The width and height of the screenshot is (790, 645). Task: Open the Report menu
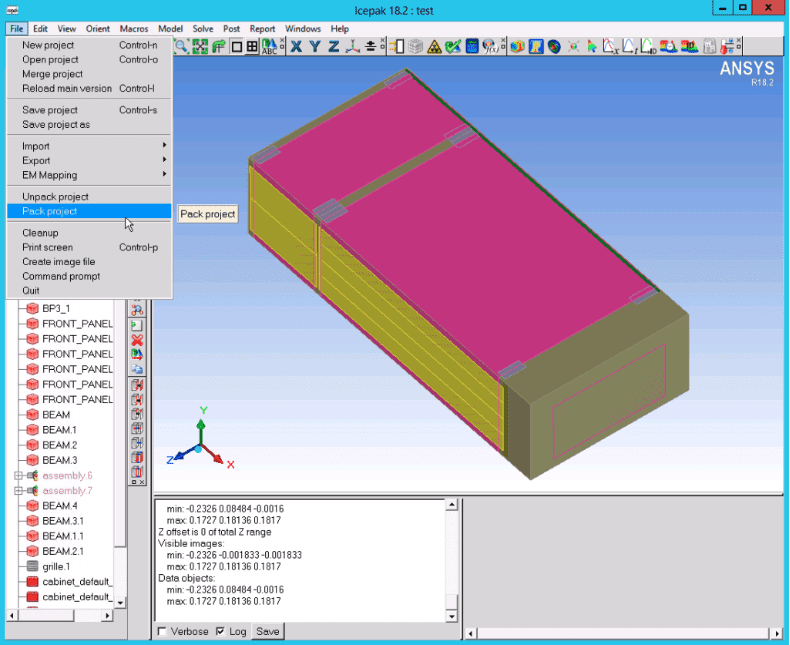pos(262,29)
